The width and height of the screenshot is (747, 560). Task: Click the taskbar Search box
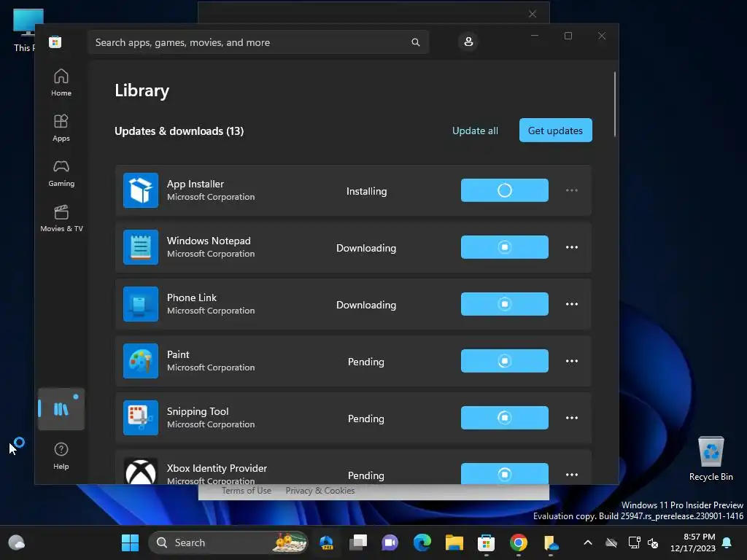[x=228, y=542]
